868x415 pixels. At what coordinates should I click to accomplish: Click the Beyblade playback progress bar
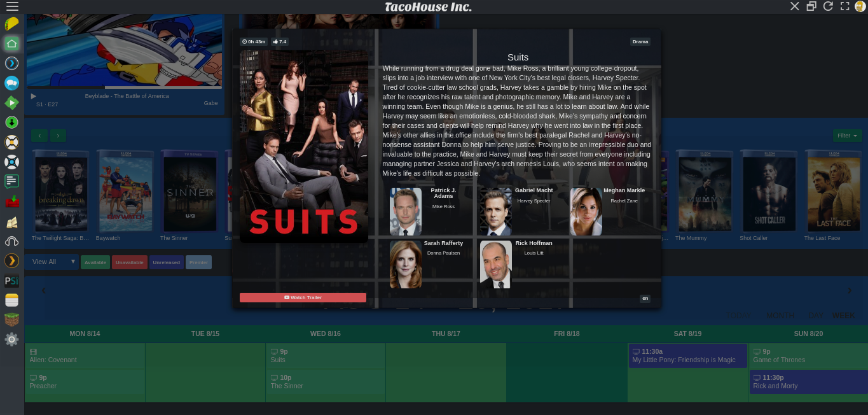(x=124, y=87)
